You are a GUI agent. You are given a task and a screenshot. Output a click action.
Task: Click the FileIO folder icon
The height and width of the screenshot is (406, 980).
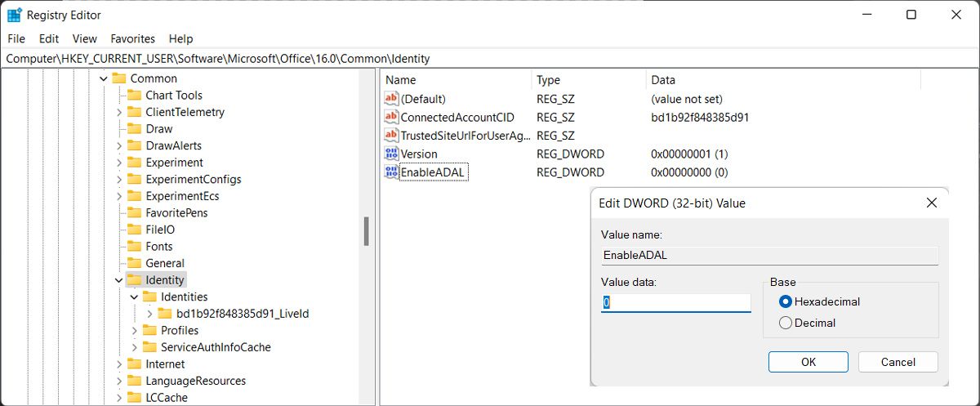click(x=135, y=230)
